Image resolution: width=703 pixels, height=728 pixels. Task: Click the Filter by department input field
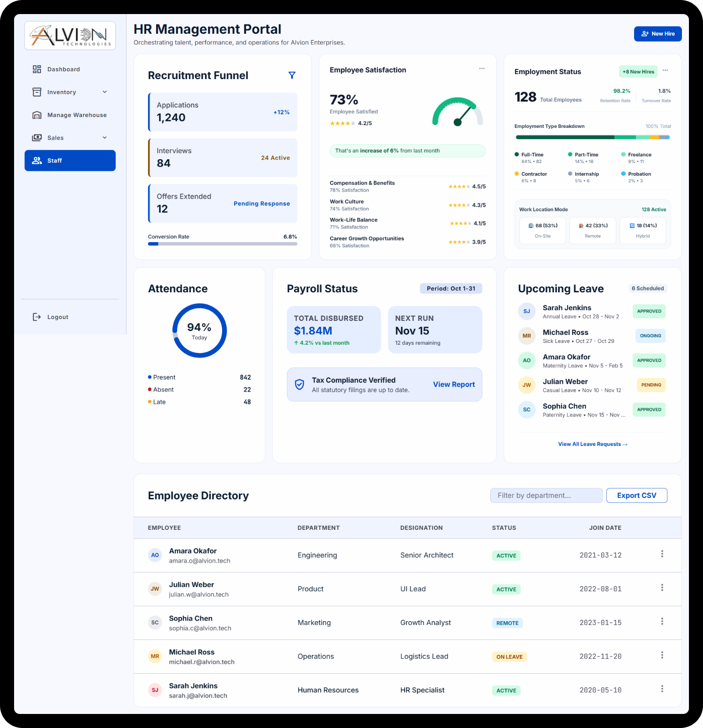[546, 496]
